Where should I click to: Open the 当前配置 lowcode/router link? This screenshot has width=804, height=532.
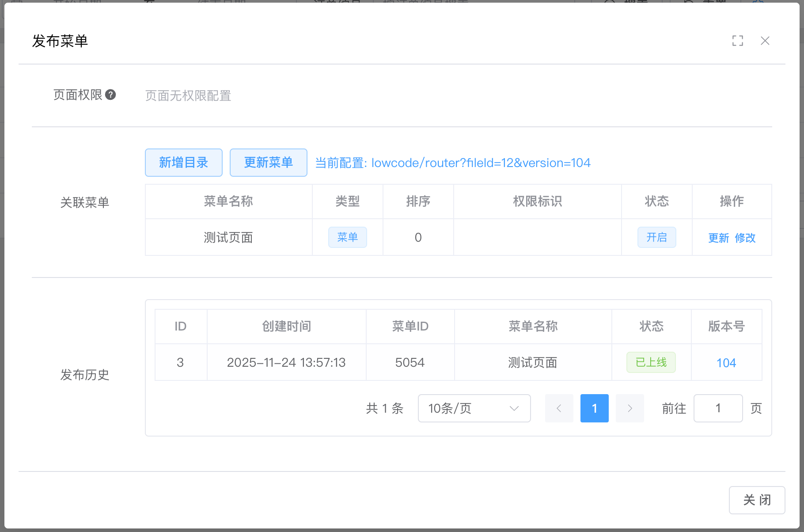click(x=452, y=163)
